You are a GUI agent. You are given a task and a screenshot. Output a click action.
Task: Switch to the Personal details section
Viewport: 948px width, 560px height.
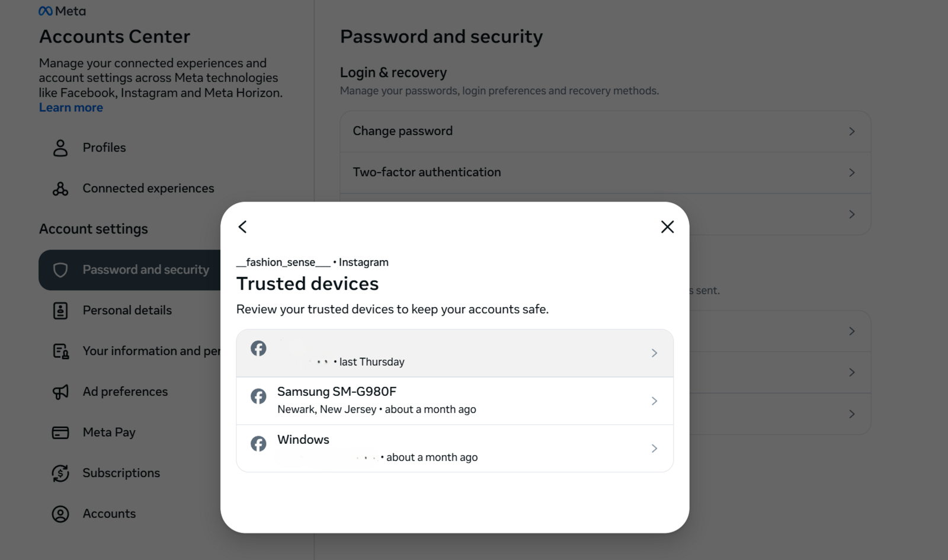pyautogui.click(x=127, y=310)
